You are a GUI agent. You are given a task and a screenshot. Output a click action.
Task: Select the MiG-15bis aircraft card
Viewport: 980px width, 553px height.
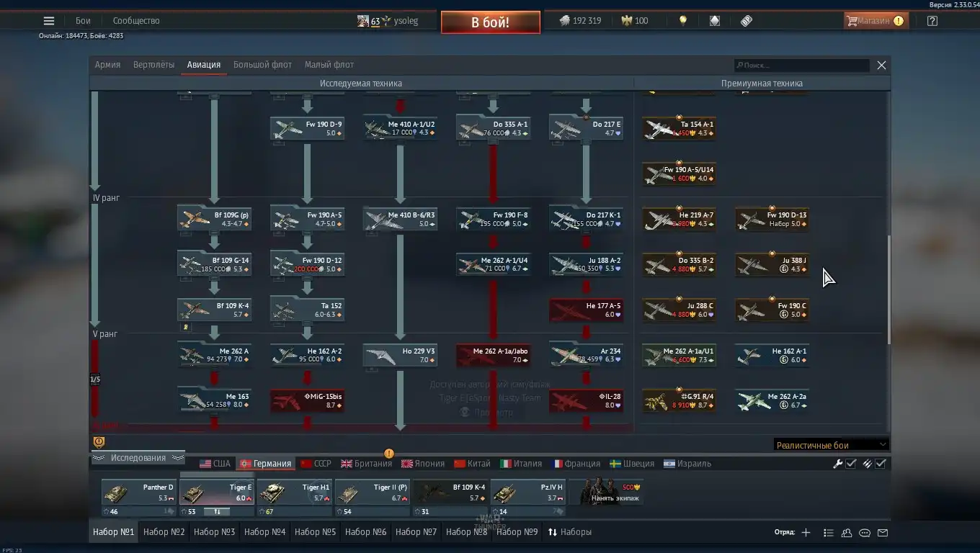tap(307, 400)
